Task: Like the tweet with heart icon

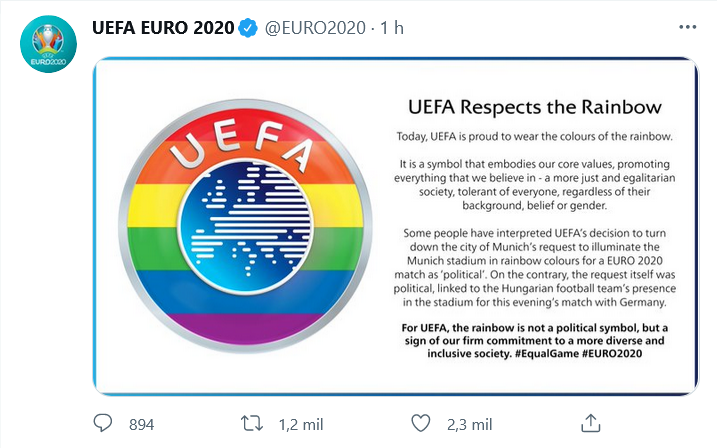Action: [x=421, y=423]
